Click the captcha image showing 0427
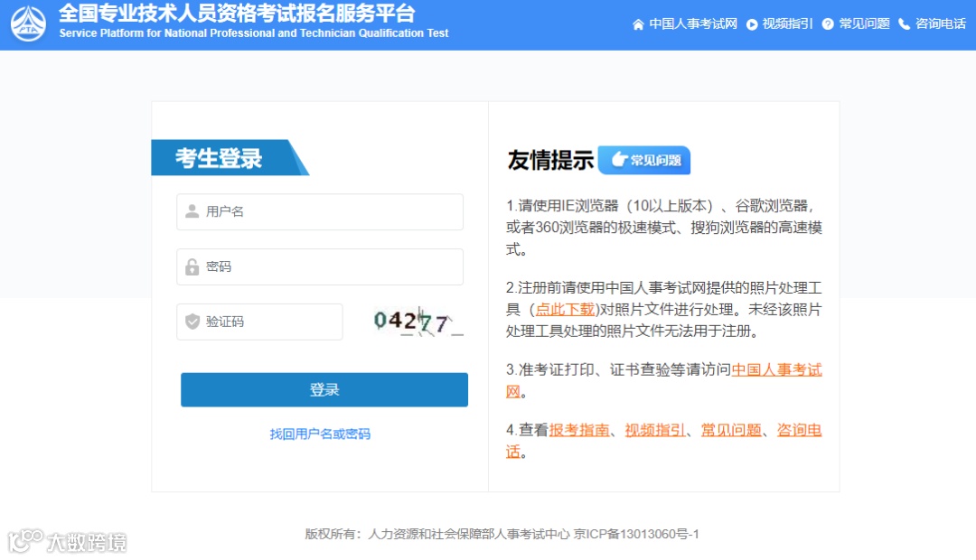Viewport: 976px width, 560px height. pyautogui.click(x=418, y=321)
